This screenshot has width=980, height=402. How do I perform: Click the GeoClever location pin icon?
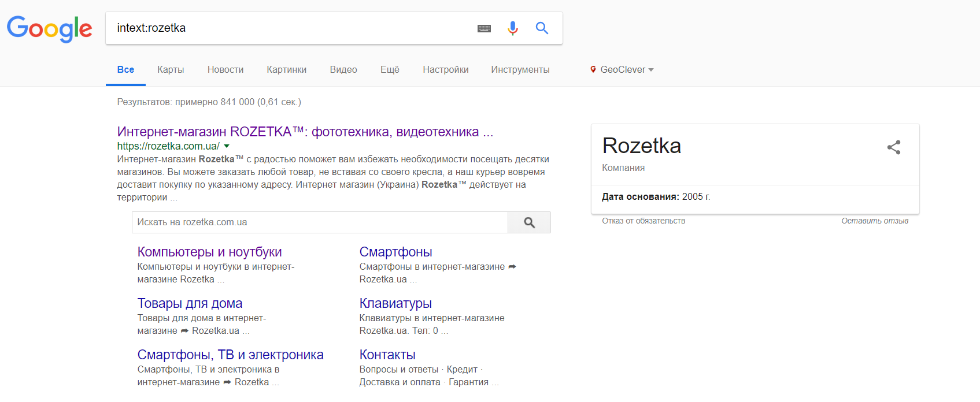click(x=593, y=69)
